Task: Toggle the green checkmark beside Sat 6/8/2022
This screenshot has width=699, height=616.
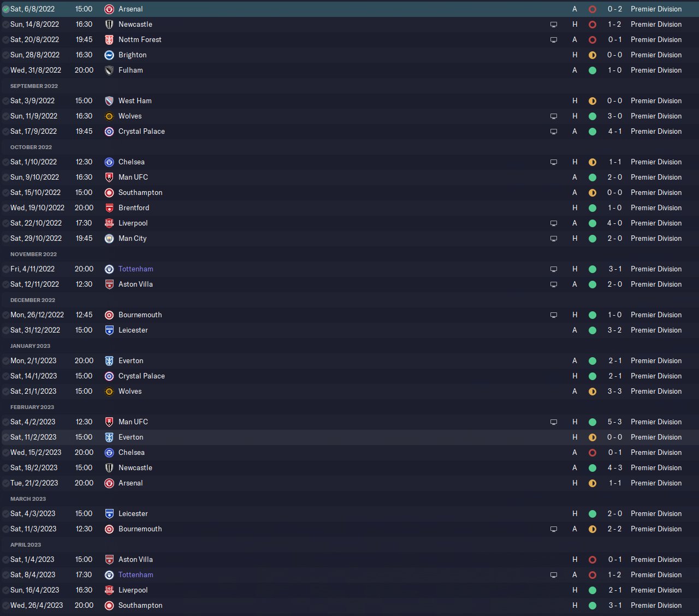Action: [6, 9]
